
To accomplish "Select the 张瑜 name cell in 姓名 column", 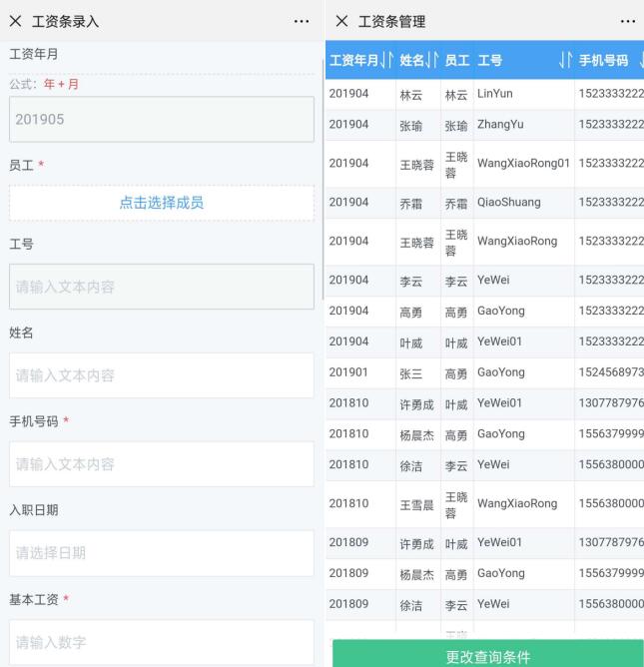I will point(418,125).
